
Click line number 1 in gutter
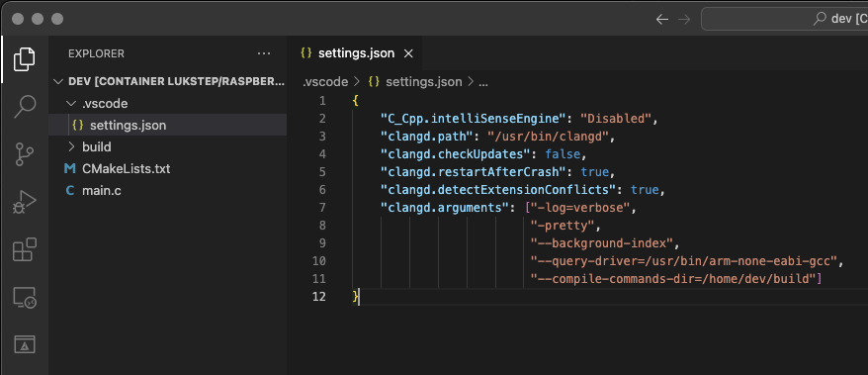[322, 101]
